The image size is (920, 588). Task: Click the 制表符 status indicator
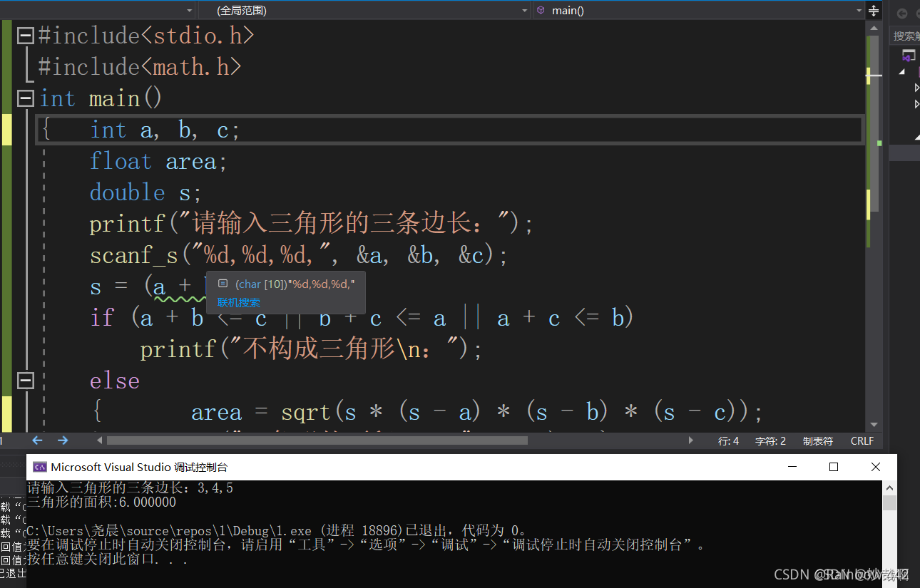click(818, 441)
